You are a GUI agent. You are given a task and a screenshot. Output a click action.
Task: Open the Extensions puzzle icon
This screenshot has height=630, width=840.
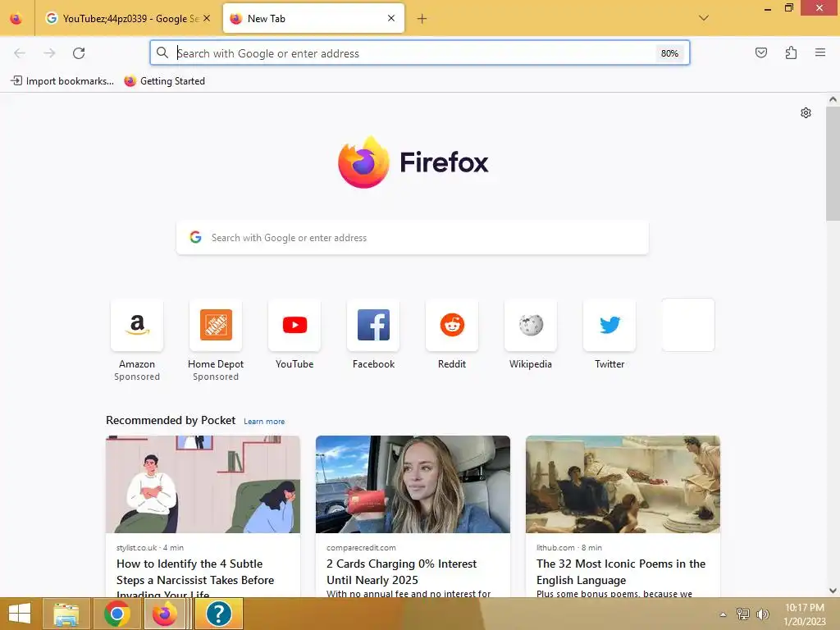point(791,52)
